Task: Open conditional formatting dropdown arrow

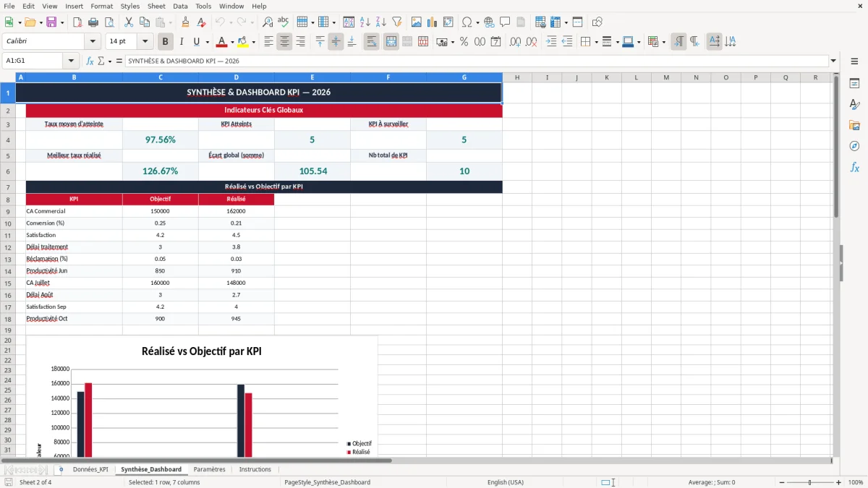Action: (x=663, y=42)
